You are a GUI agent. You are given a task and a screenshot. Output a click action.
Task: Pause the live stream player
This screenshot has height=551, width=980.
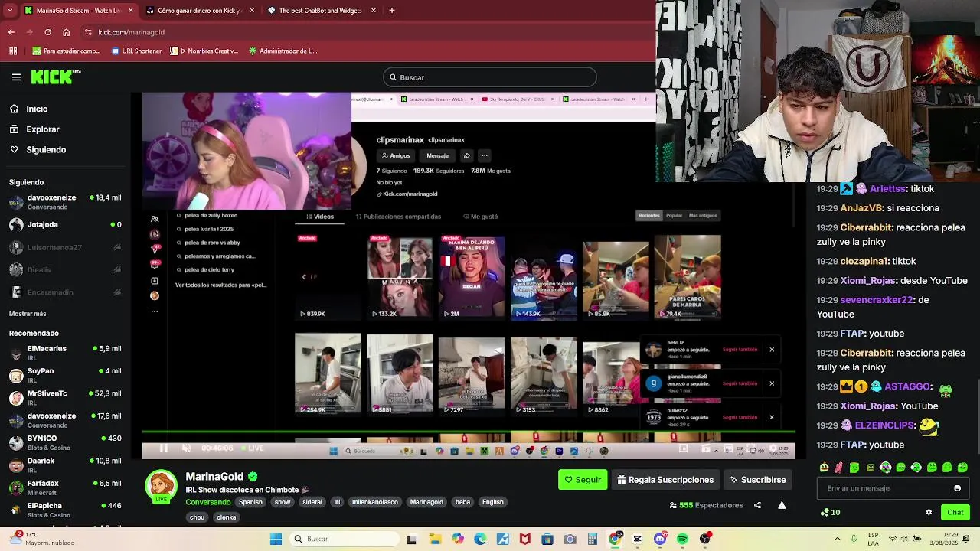coord(163,448)
